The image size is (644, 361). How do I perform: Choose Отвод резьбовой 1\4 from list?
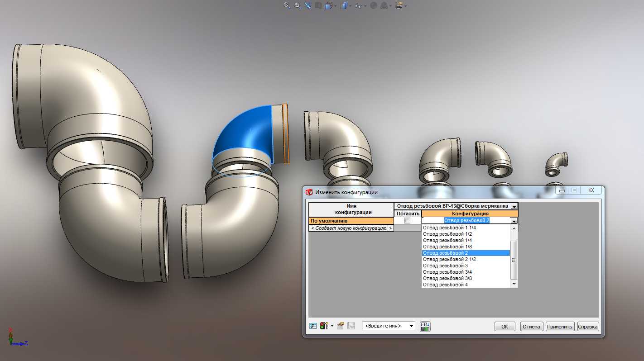(466, 240)
